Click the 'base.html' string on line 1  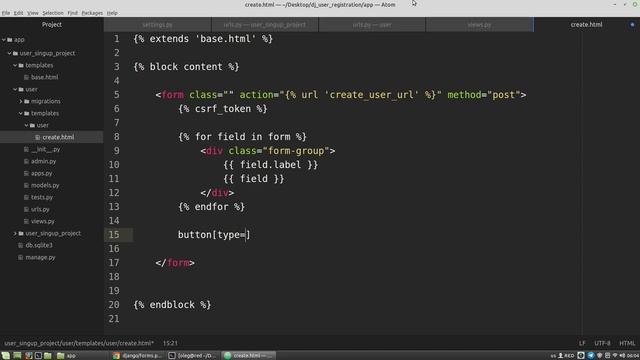coord(226,39)
